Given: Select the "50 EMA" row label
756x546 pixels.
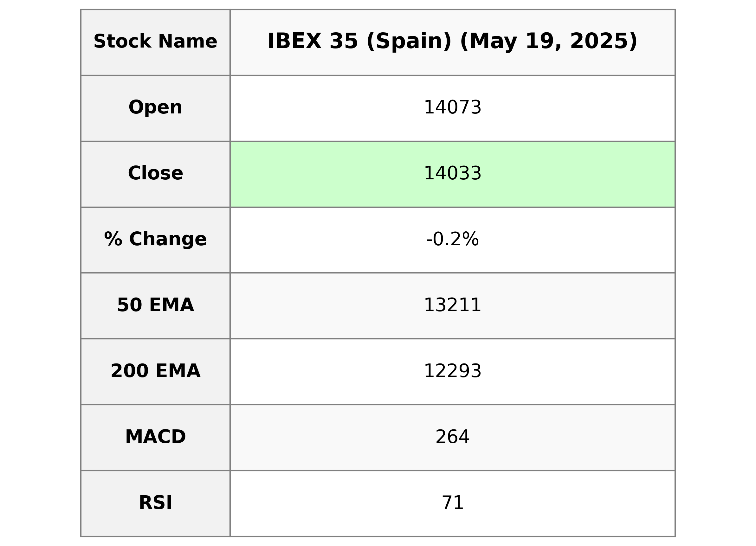Looking at the screenshot, I should tap(155, 305).
